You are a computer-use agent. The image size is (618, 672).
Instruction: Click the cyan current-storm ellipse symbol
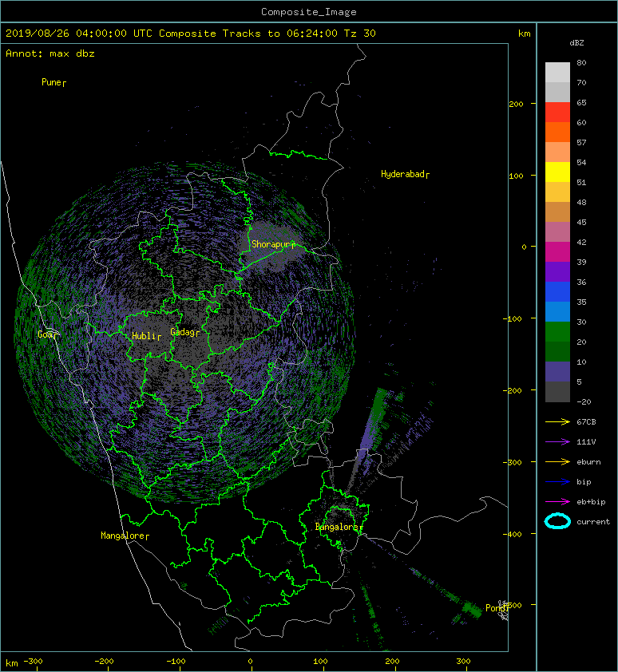[x=557, y=521]
